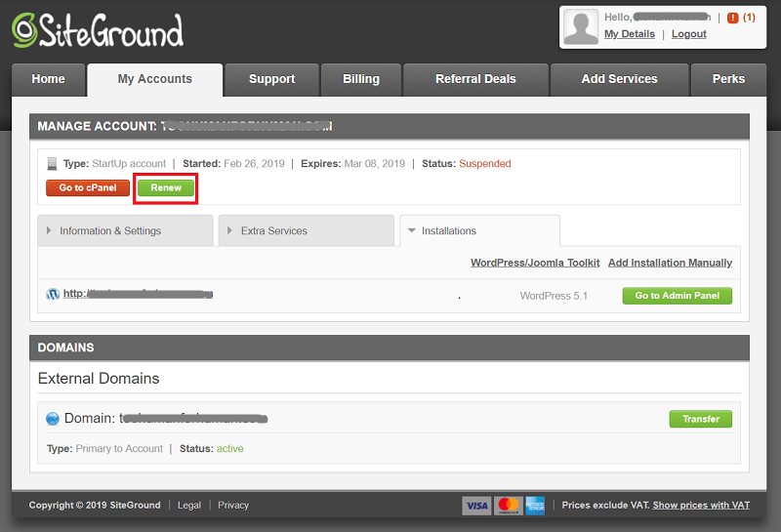Image resolution: width=781 pixels, height=532 pixels.
Task: Click the user avatar picture
Action: 582,26
